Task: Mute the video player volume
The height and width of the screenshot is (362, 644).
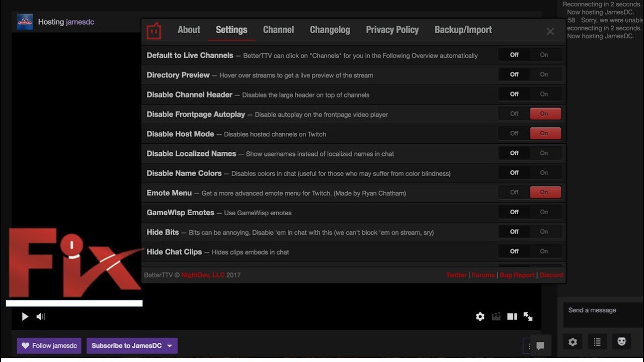Action: tap(41, 316)
